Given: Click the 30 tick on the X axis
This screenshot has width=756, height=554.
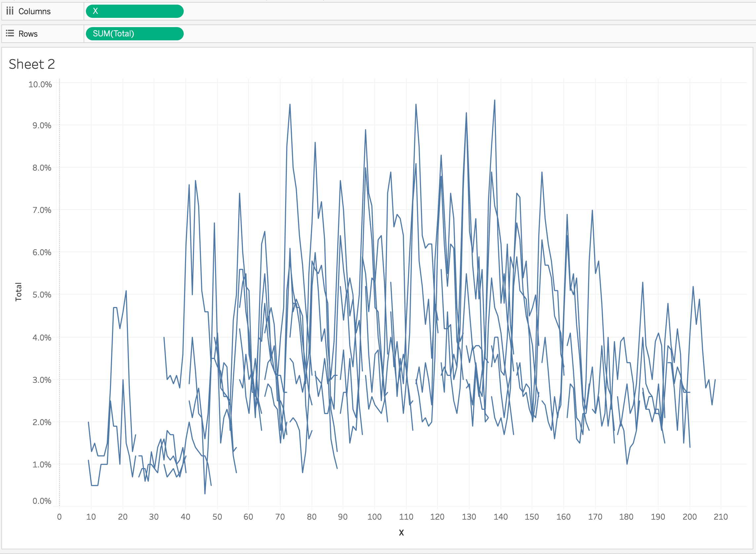Looking at the screenshot, I should point(154,517).
